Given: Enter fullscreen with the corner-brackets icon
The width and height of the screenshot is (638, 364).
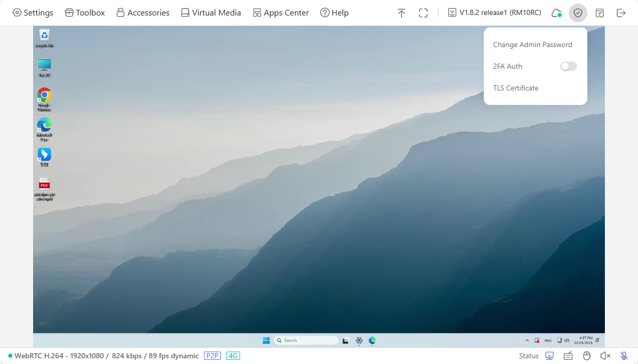Looking at the screenshot, I should (x=423, y=13).
